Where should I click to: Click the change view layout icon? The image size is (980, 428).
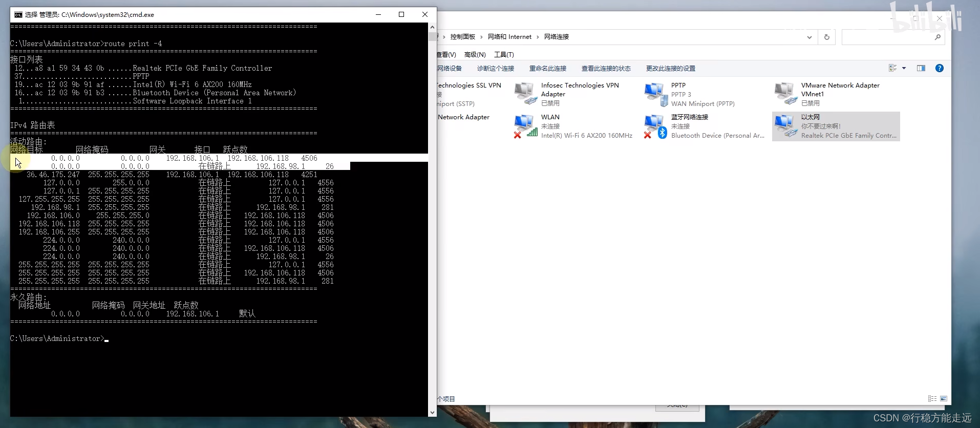pos(893,68)
